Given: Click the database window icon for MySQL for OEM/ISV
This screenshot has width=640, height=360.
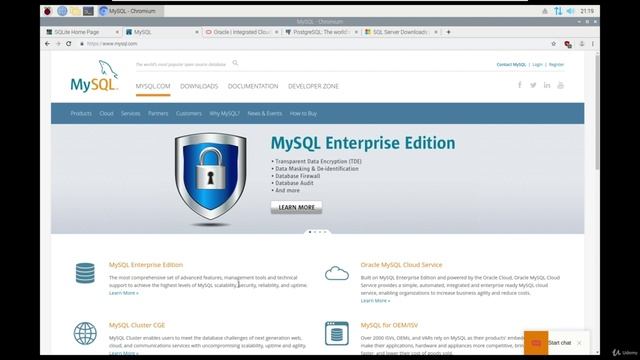Looking at the screenshot, I should pos(337,333).
